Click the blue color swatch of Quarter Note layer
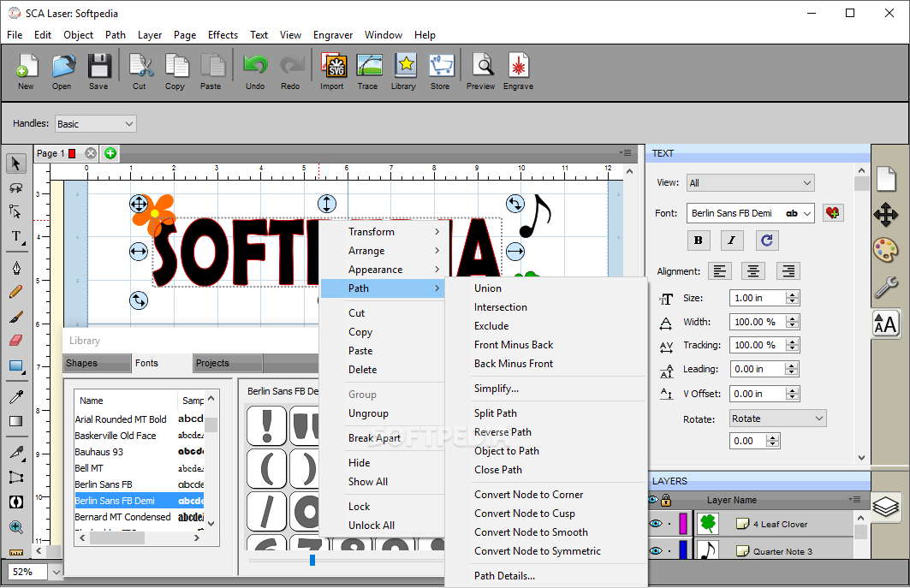 (x=683, y=549)
